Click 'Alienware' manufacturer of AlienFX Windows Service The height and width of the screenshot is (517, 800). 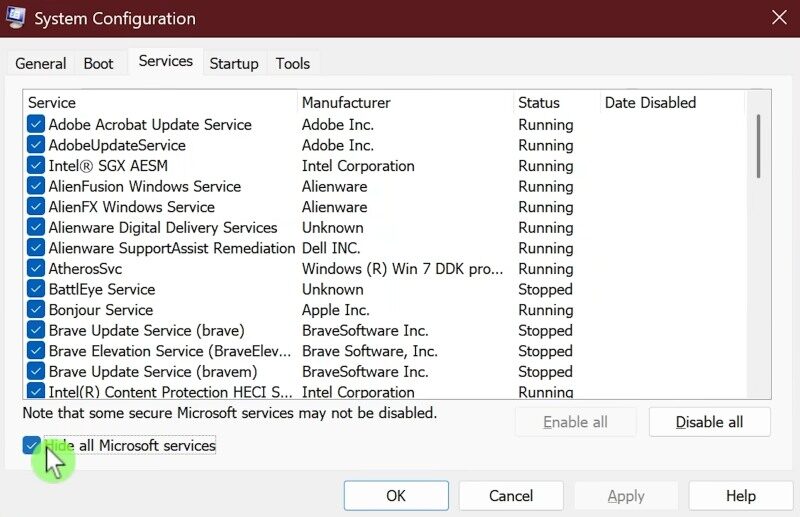[x=335, y=207]
